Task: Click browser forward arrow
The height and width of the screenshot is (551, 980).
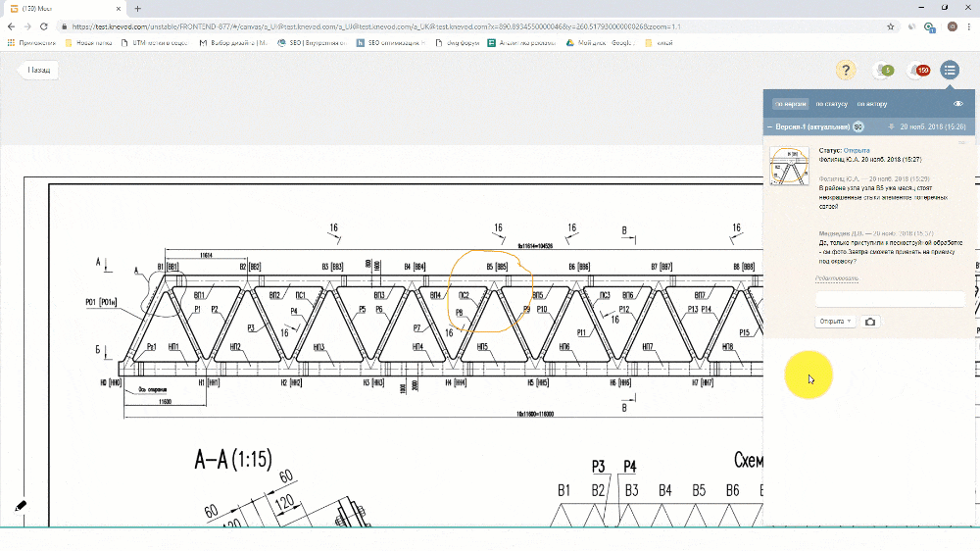Action: pos(26,26)
